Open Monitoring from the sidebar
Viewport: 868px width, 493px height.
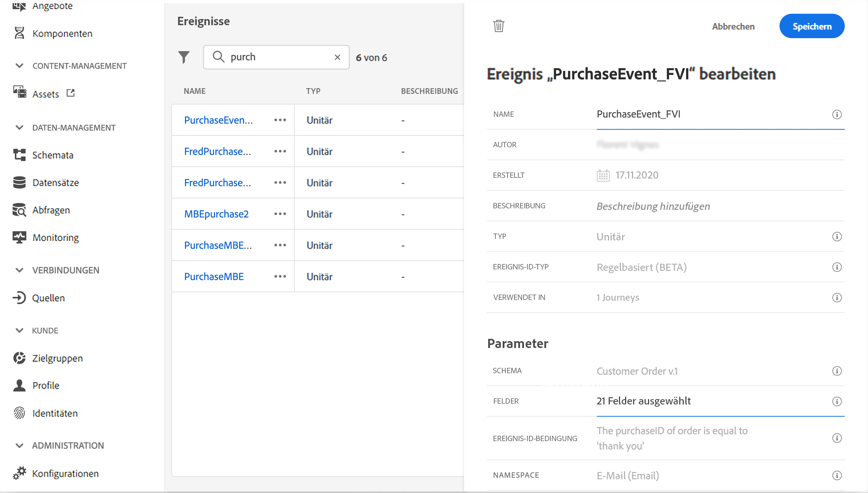[55, 237]
